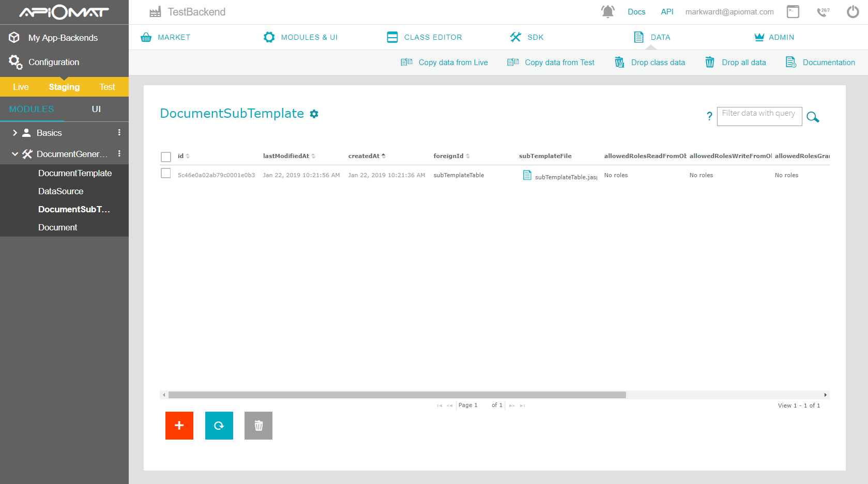Viewport: 868px width, 484px height.
Task: Collapse the DocumentGenerator module
Action: click(x=15, y=154)
